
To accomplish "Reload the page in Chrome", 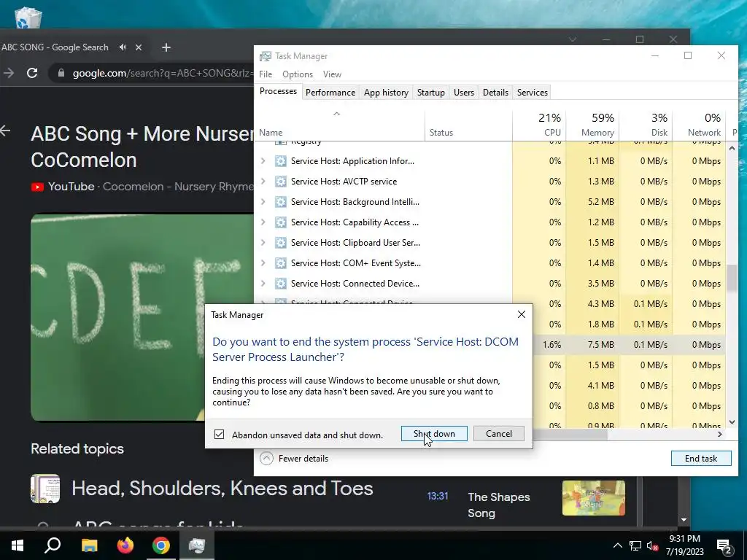I will coord(32,74).
